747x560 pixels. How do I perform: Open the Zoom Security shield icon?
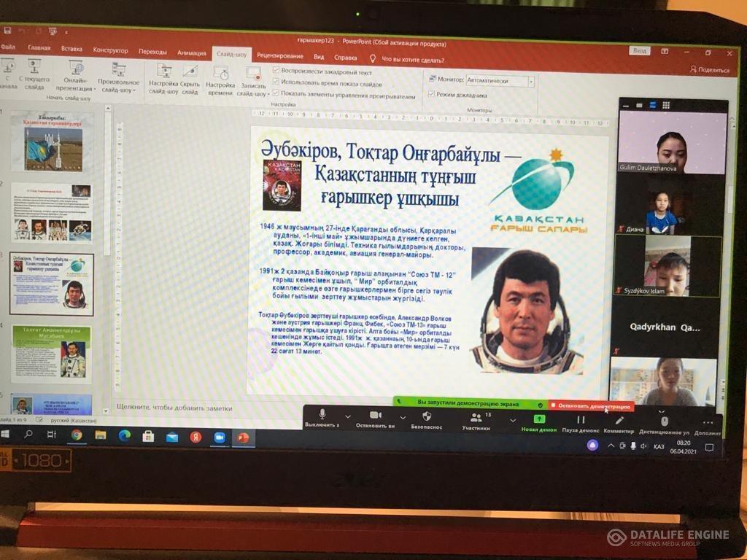427,416
